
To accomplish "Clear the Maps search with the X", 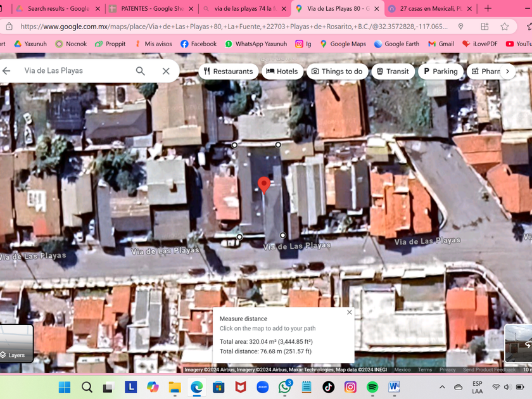I will click(x=166, y=71).
